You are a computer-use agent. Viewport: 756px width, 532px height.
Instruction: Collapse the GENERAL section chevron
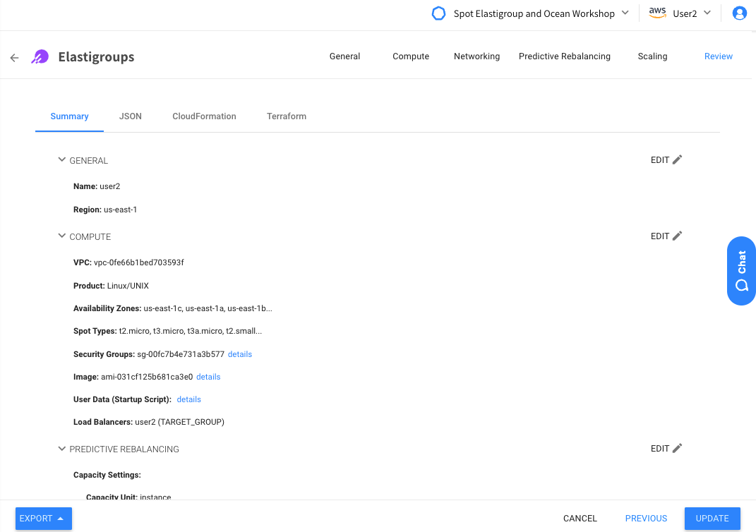[x=61, y=159]
